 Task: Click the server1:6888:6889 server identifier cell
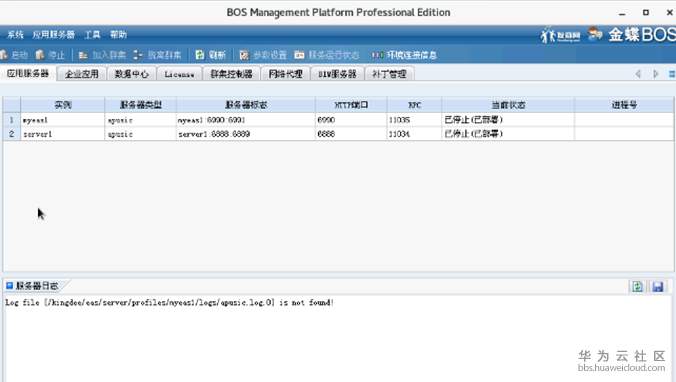click(246, 134)
